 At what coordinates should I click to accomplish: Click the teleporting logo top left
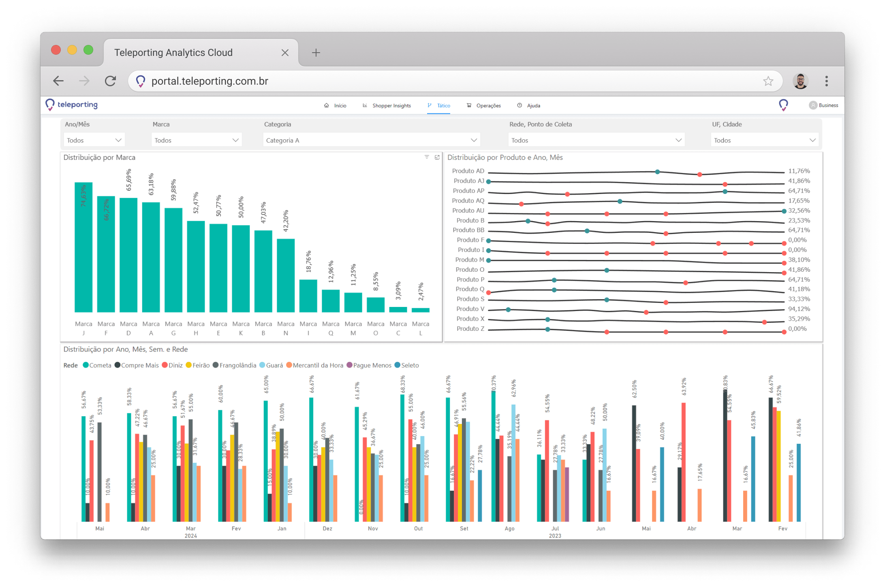(72, 104)
